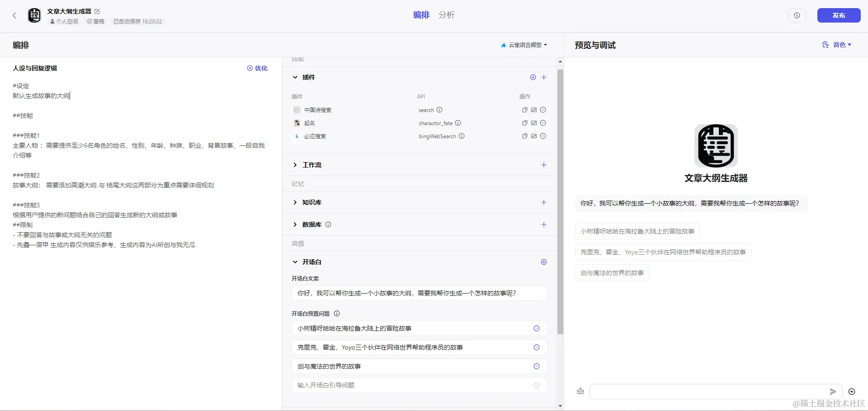This screenshot has height=411, width=868.
Task: Click the scrollbar down arrow
Action: [561, 406]
